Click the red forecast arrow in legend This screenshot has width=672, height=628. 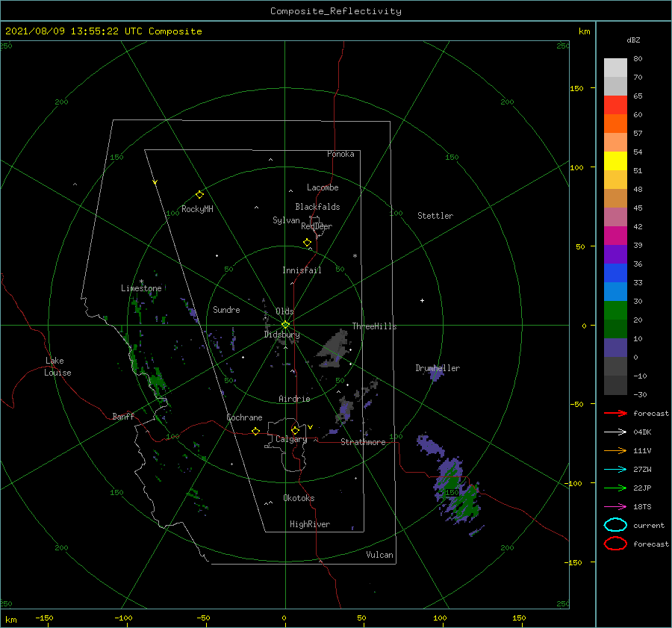coord(615,413)
